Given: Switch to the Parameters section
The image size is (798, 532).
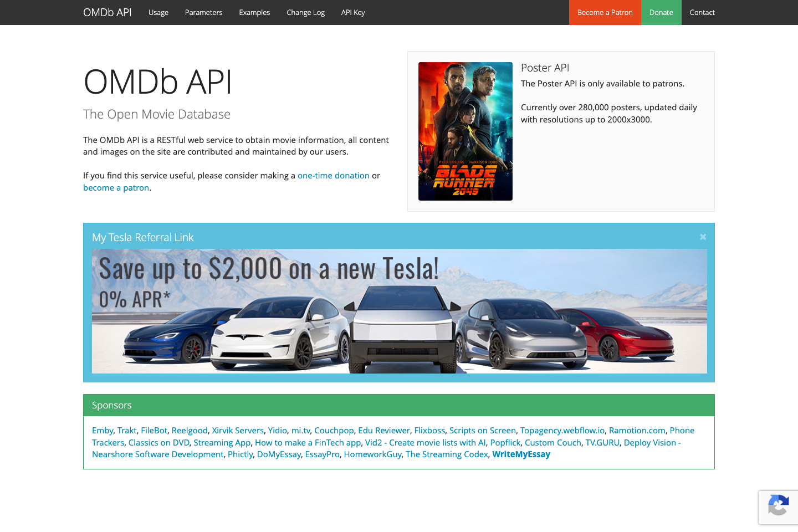Looking at the screenshot, I should 203,12.
